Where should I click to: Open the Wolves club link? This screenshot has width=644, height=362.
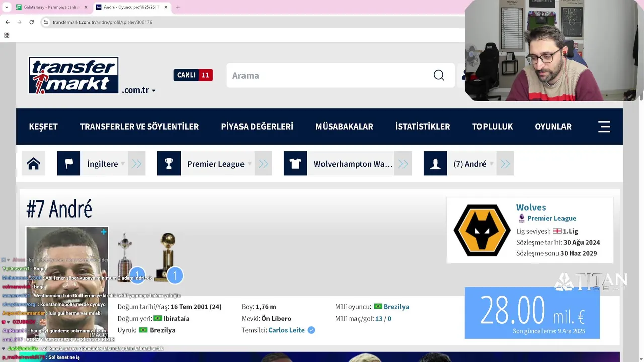click(x=531, y=207)
